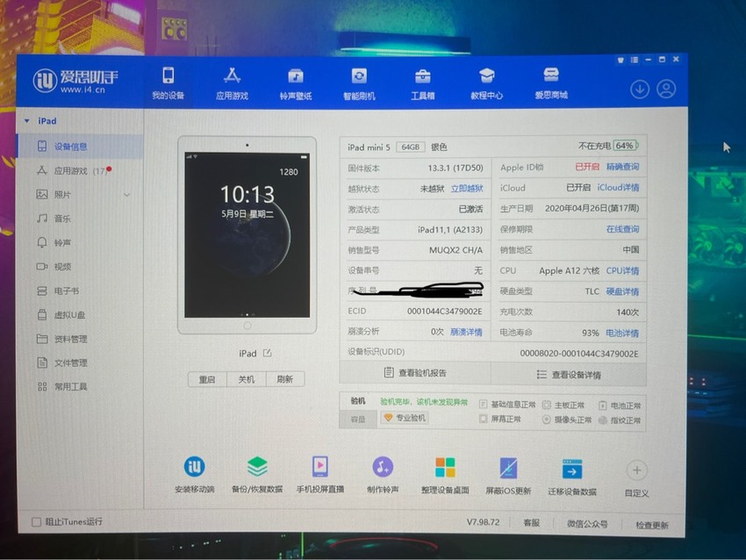The height and width of the screenshot is (560, 746).
Task: Click the 硬盘详情 link
Action: pyautogui.click(x=622, y=291)
